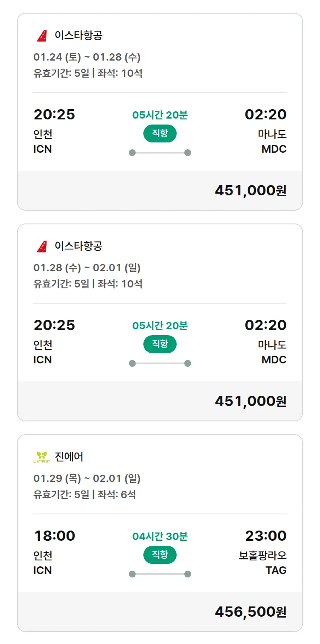Click the date range 01.28 (수) ~ 02.01 (일)
Image resolution: width=320 pixels, height=644 pixels.
(x=87, y=268)
